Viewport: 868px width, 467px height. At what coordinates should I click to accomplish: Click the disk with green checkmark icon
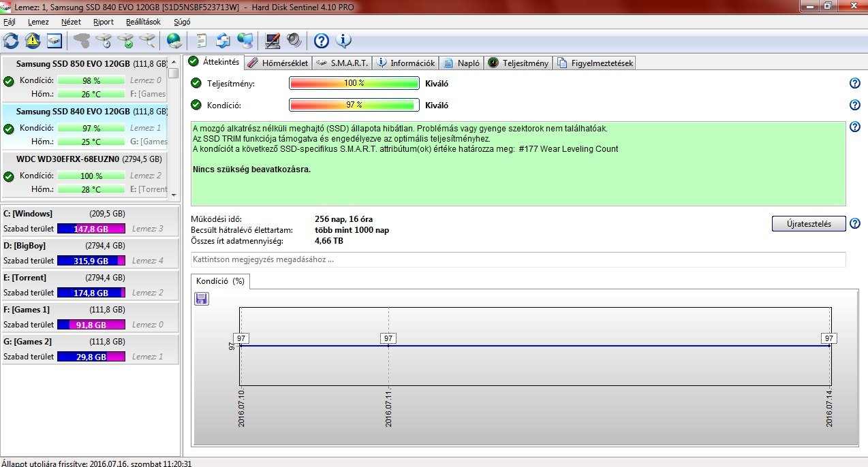[125, 40]
